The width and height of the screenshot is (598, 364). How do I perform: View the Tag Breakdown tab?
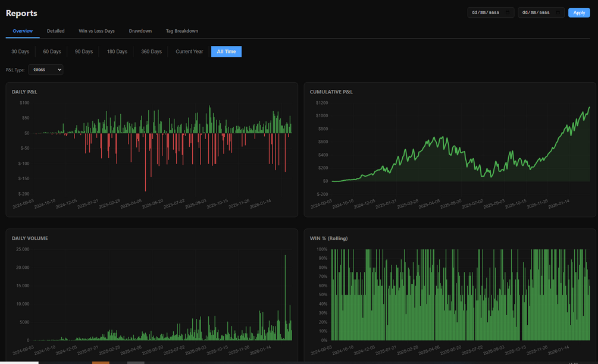tap(182, 31)
